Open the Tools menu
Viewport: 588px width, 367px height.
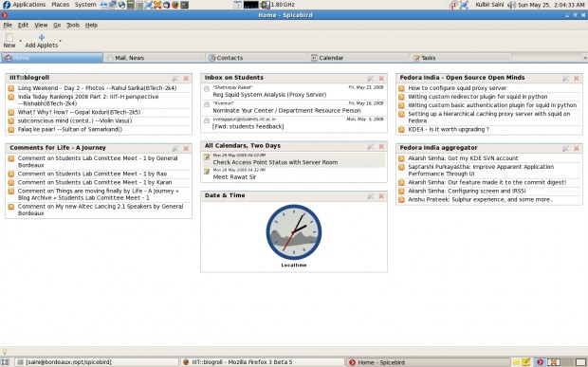(x=73, y=25)
